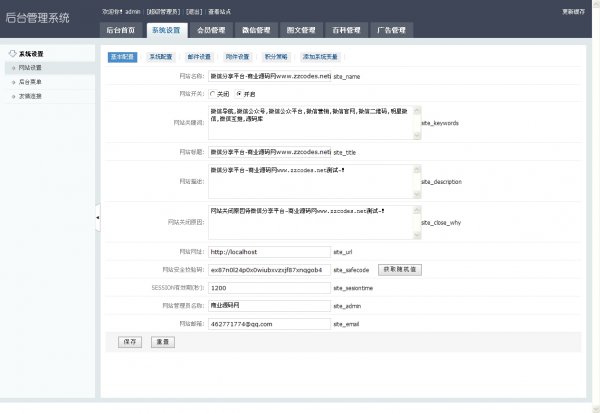600x413 pixels.
Task: Select the 基本配置 sub-tab
Action: (122, 57)
